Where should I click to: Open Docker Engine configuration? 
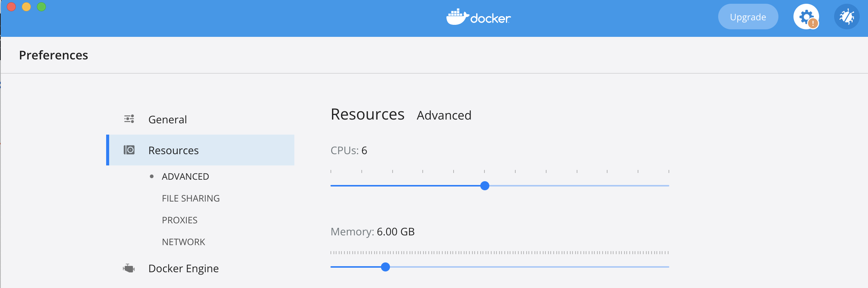[184, 268]
